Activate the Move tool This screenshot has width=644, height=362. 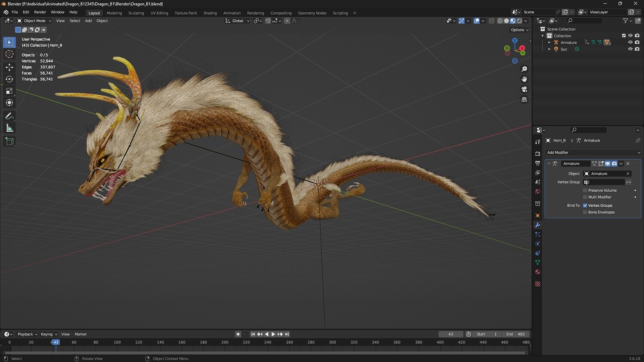tap(9, 67)
